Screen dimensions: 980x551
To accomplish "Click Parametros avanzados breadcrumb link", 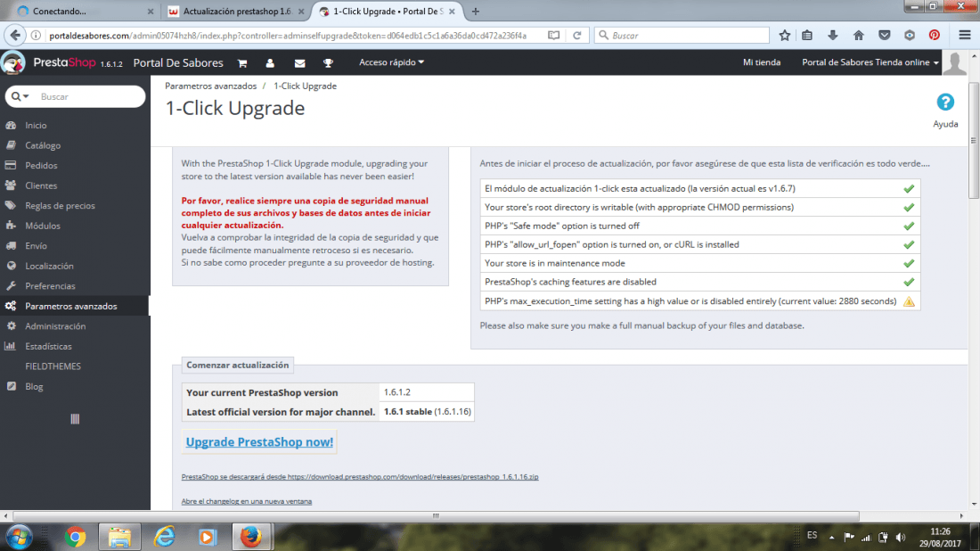I will (210, 86).
